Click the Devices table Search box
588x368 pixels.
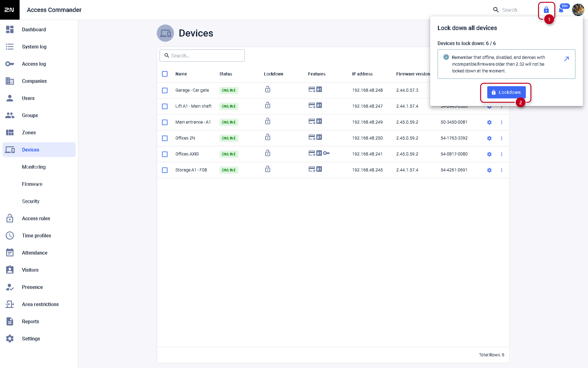202,56
